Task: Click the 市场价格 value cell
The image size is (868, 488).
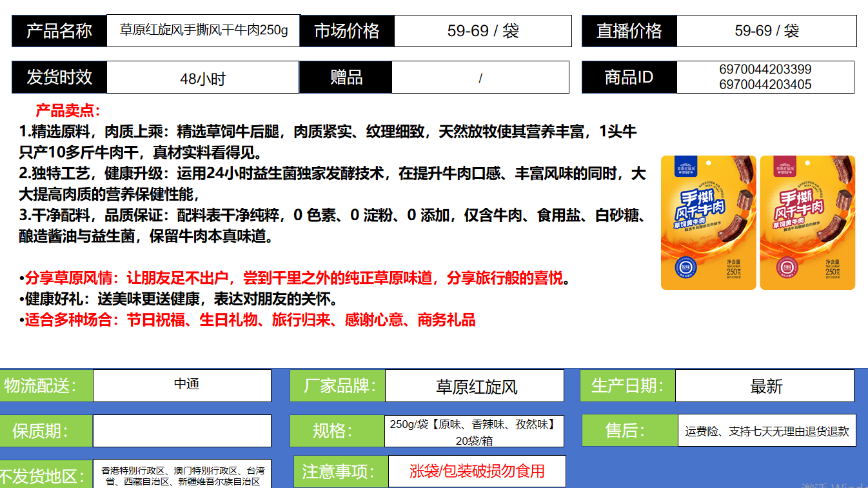Action: click(x=482, y=31)
